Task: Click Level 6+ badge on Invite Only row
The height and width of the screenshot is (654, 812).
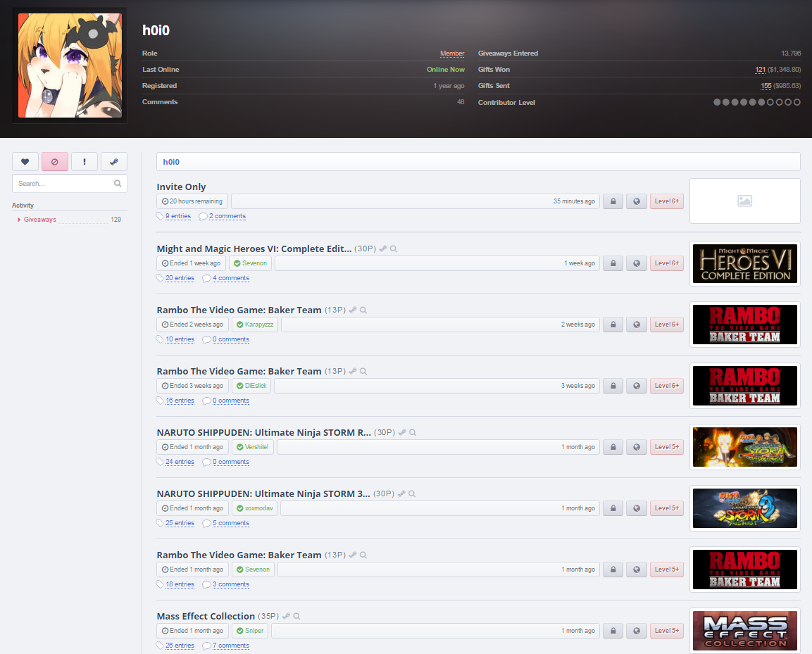Action: point(666,201)
